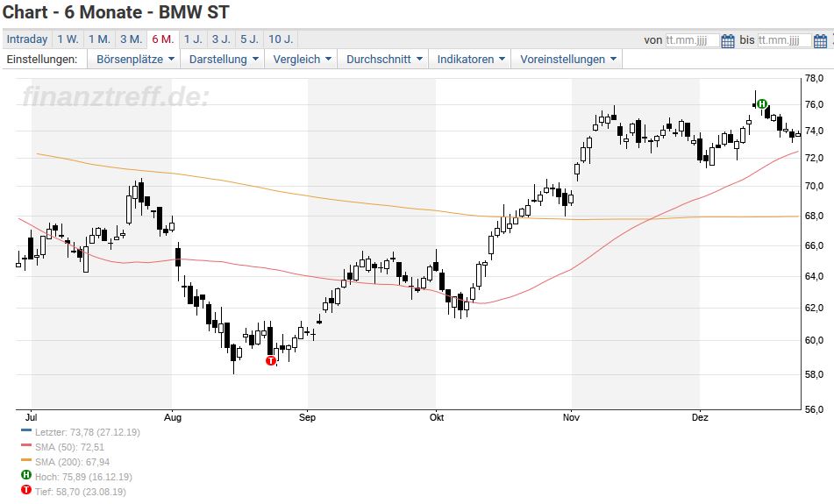Click the 'Einstellungen:' label

click(42, 59)
